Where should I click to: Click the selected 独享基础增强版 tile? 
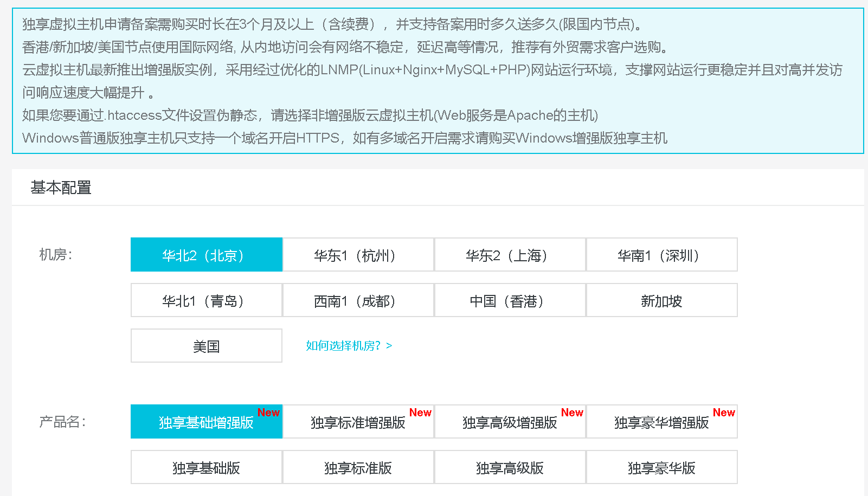pos(205,422)
